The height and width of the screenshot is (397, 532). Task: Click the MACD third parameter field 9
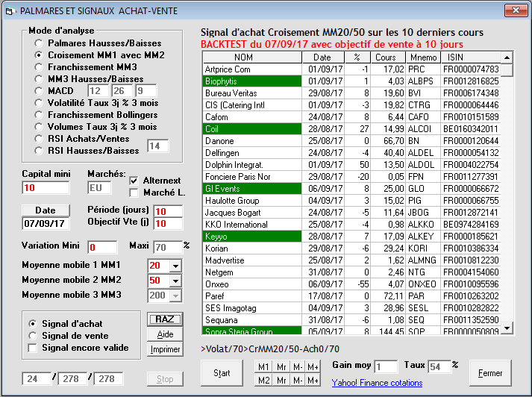(x=146, y=91)
